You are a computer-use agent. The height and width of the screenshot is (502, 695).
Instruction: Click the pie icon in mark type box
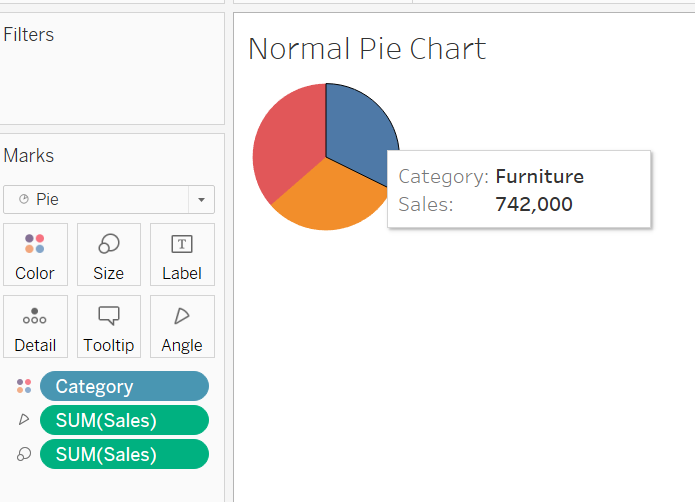[23, 200]
